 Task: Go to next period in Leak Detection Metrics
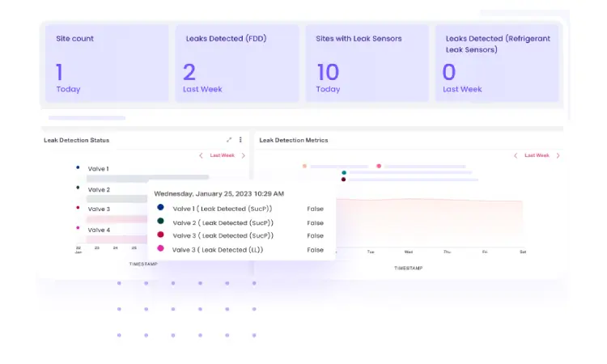pos(558,155)
